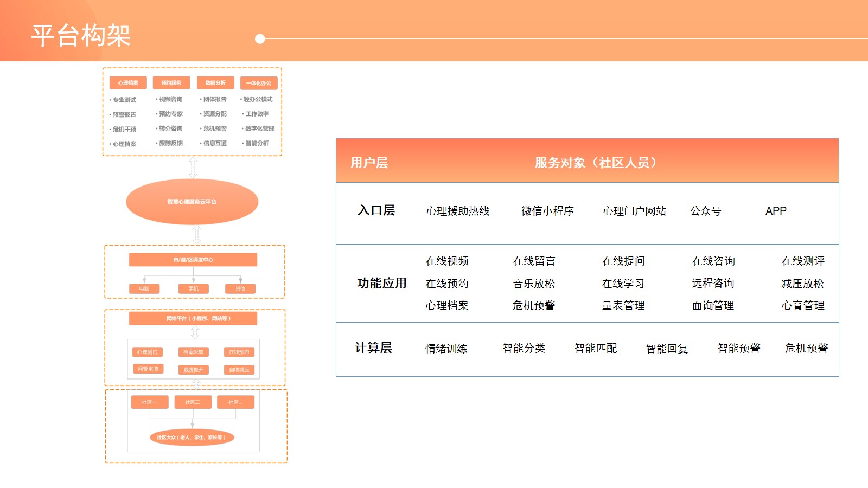
Task: Click '微信小程序' in the entry layer
Action: [547, 211]
